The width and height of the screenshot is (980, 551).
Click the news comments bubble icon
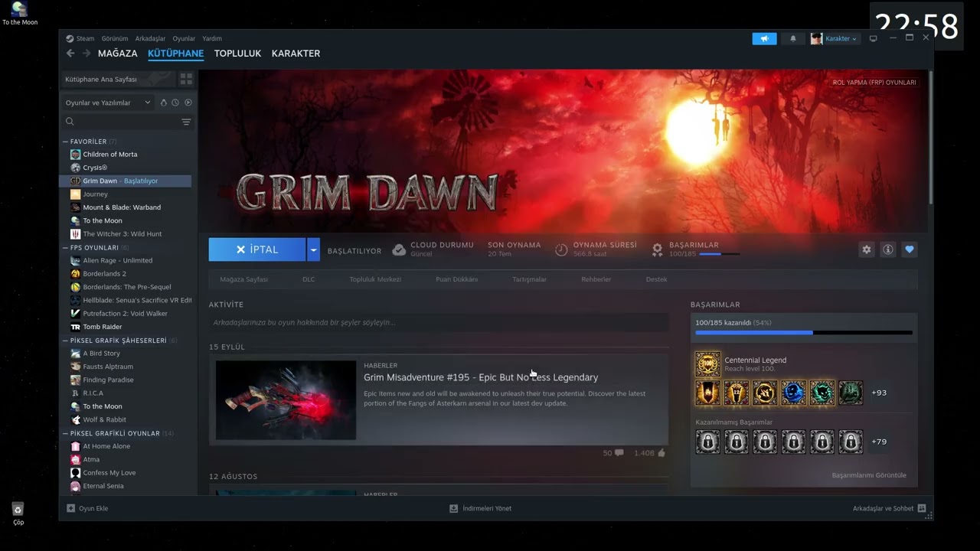tap(619, 453)
